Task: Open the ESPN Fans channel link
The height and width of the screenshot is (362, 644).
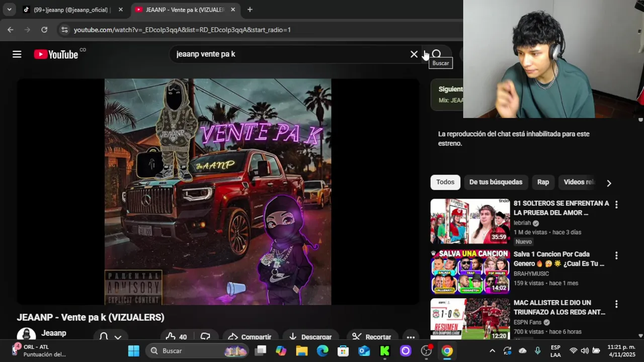Action: (527, 322)
